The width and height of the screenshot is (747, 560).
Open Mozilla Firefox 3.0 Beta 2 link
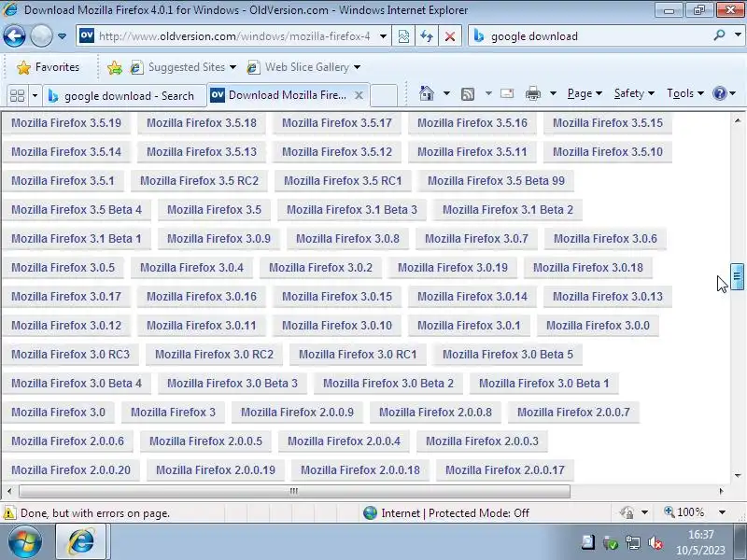click(x=388, y=384)
